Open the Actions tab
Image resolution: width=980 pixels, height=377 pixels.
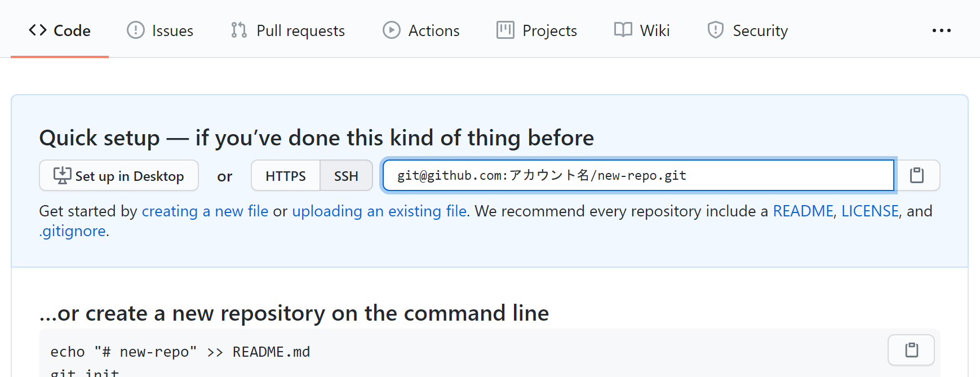(x=421, y=30)
